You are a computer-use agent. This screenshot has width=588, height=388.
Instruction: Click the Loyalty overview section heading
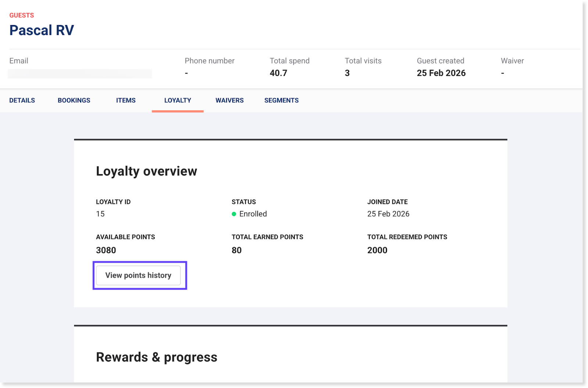point(146,171)
